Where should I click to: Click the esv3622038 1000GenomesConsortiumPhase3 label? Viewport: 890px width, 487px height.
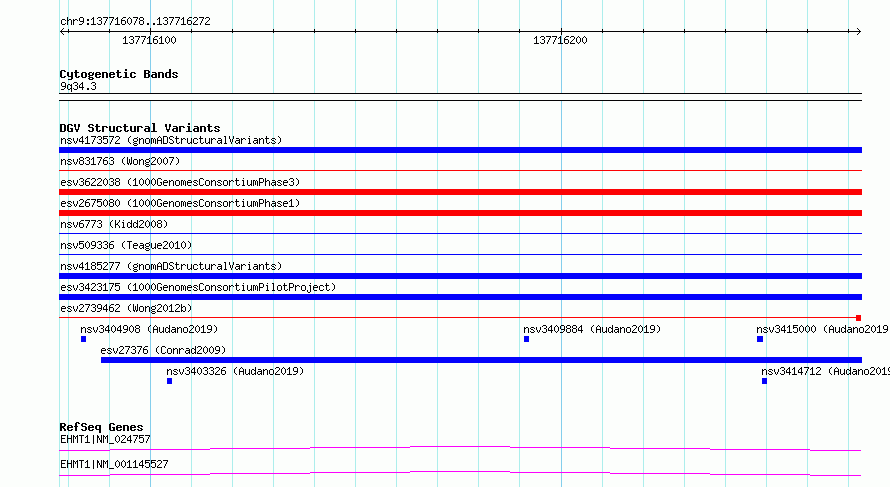pos(180,182)
